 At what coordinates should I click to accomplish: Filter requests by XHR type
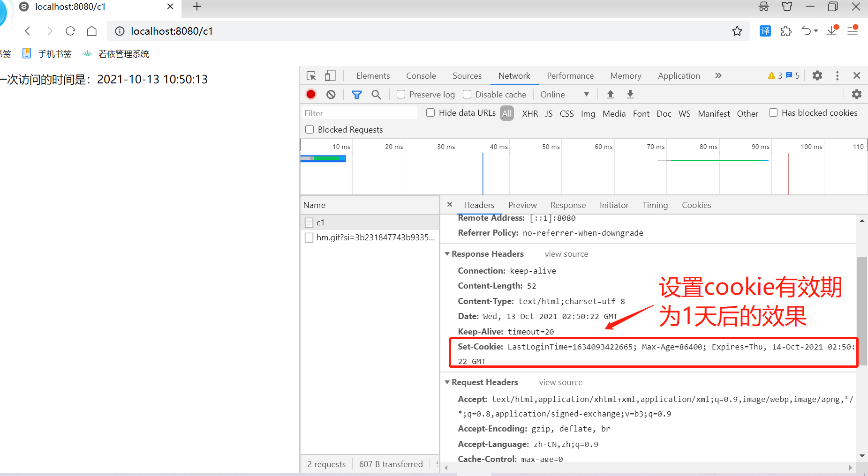pos(530,113)
